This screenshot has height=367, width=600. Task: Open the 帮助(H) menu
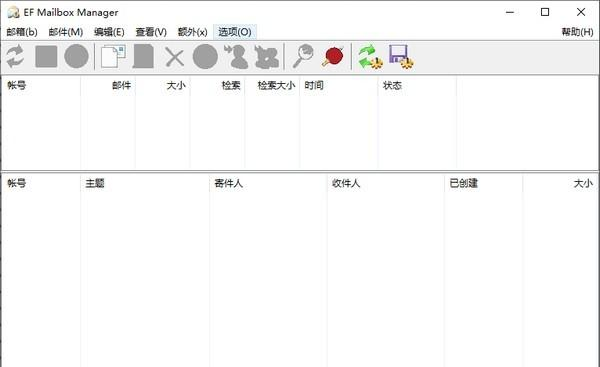577,32
